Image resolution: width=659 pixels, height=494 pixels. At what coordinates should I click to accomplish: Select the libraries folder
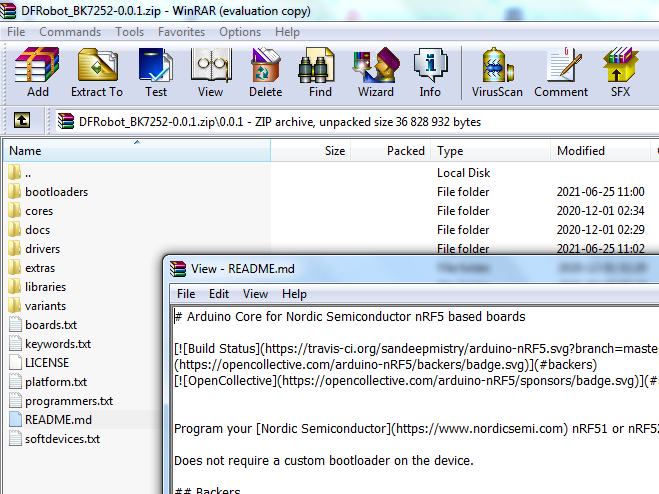coord(37,287)
